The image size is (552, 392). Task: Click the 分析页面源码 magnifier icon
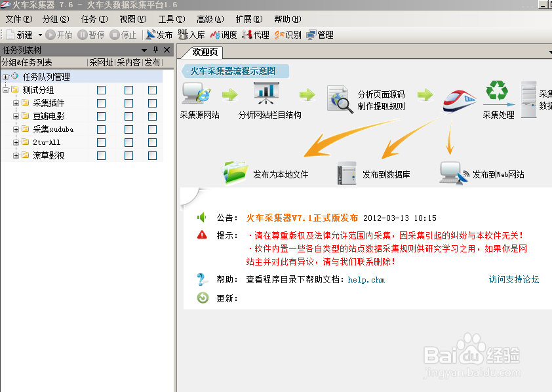(340, 99)
